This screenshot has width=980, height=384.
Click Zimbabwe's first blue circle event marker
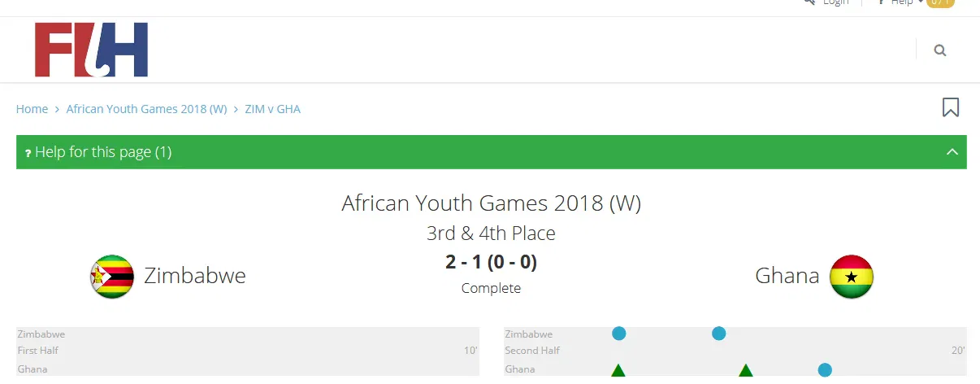point(618,333)
